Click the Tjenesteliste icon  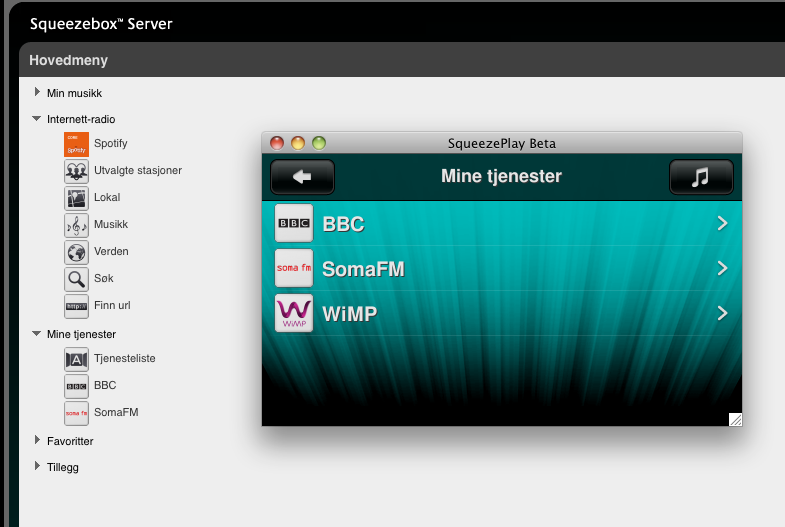76,358
